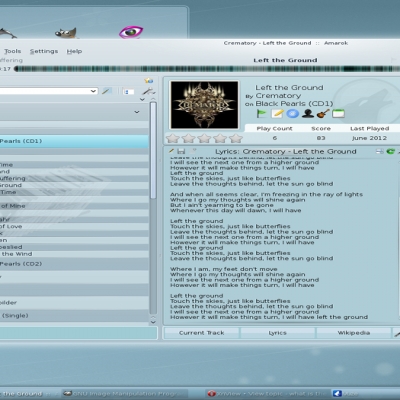Click the Left the Ground title in track info

(x=289, y=88)
